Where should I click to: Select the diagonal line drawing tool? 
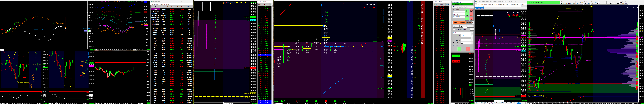[x=602, y=3]
